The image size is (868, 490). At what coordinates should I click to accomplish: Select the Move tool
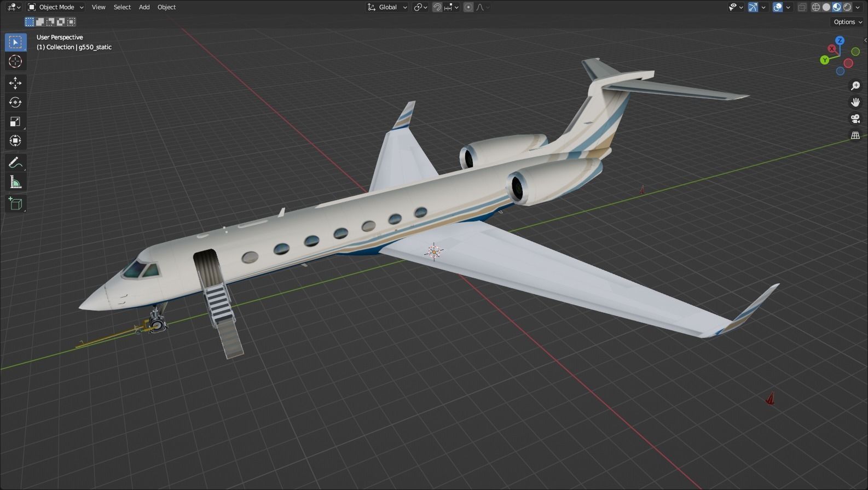[15, 83]
